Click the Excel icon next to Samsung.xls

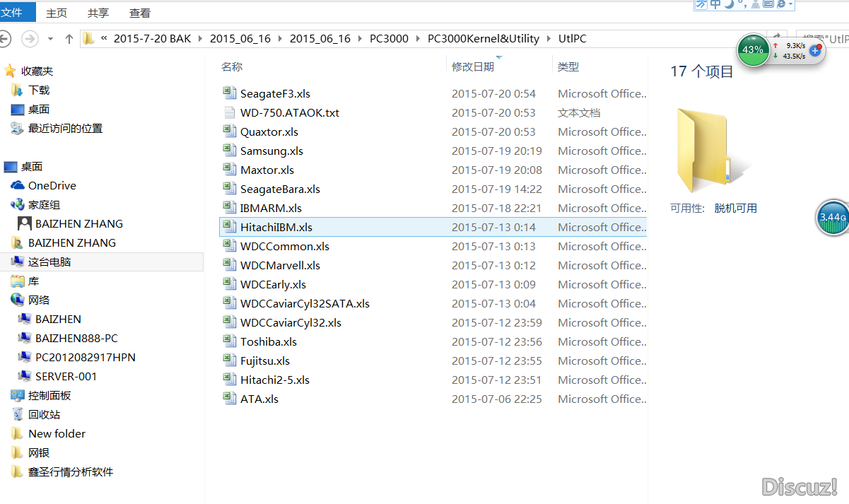coord(228,150)
